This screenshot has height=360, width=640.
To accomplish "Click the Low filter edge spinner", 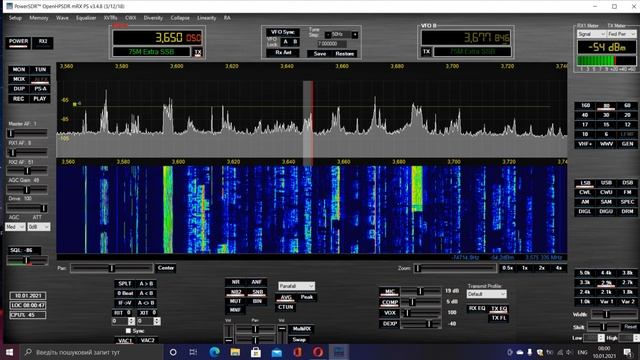I will tap(601, 338).
